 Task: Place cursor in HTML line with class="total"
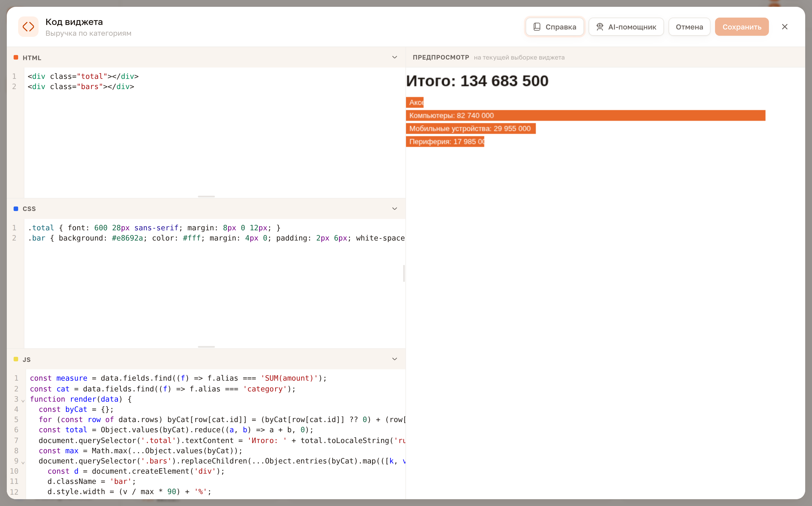83,76
